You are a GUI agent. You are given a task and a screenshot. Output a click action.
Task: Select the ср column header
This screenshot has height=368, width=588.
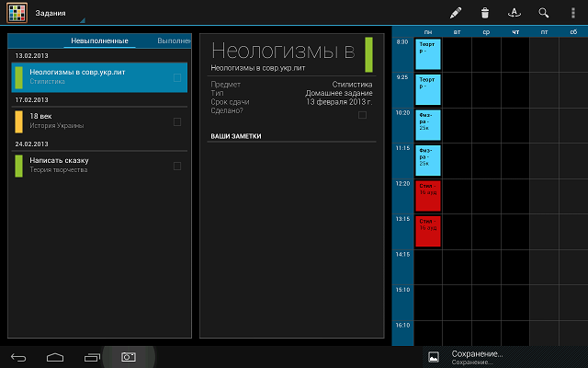pos(486,32)
